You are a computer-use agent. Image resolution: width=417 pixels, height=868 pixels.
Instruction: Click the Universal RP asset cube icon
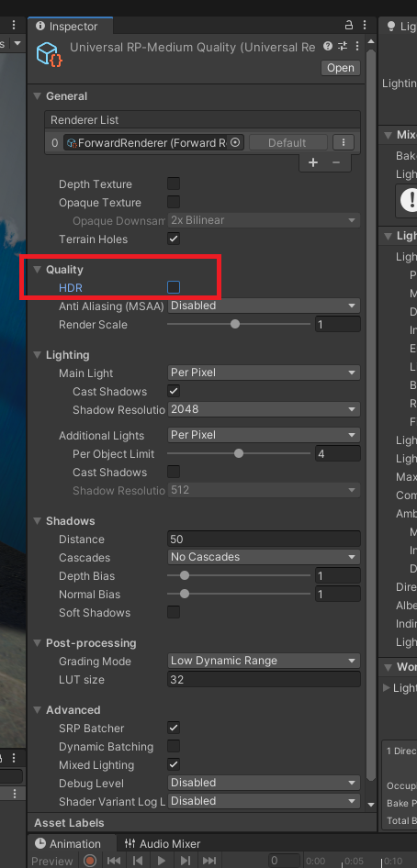point(50,54)
